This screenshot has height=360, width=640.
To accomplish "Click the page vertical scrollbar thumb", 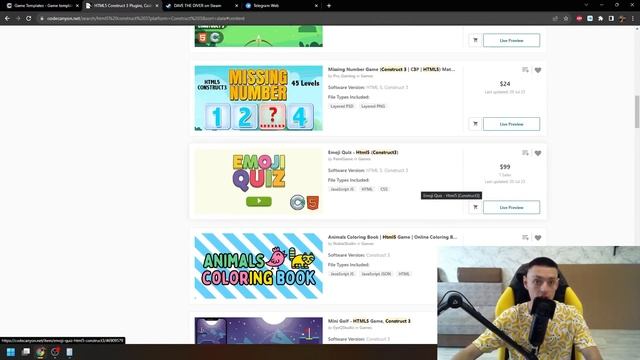I will tap(637, 112).
